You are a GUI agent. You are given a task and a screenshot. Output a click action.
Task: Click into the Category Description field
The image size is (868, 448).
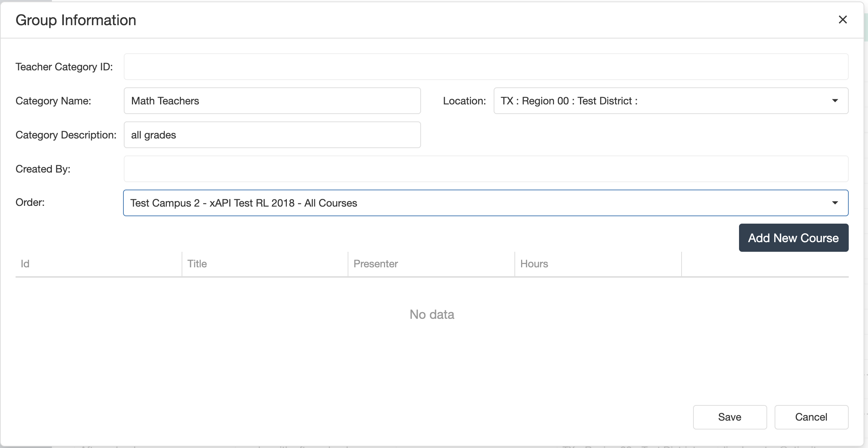272,135
